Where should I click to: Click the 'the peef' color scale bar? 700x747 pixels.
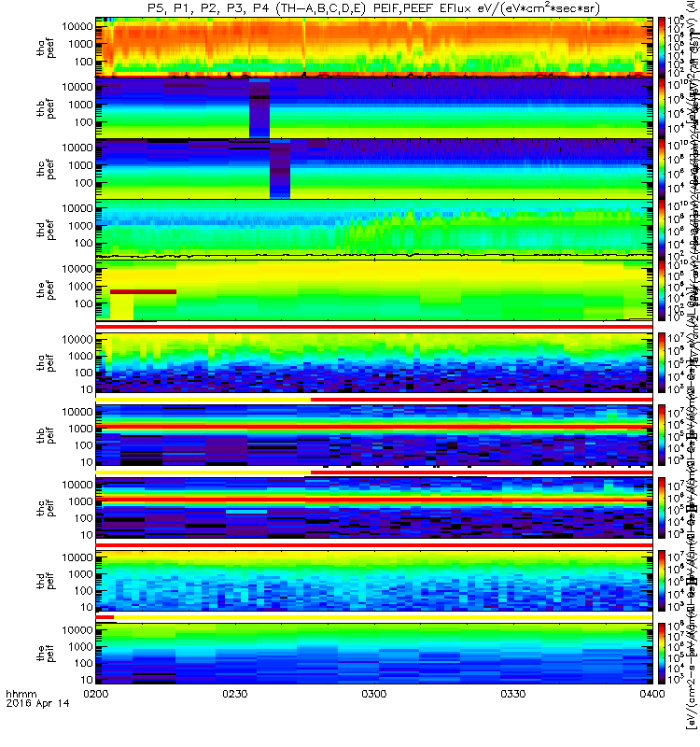tap(662, 290)
